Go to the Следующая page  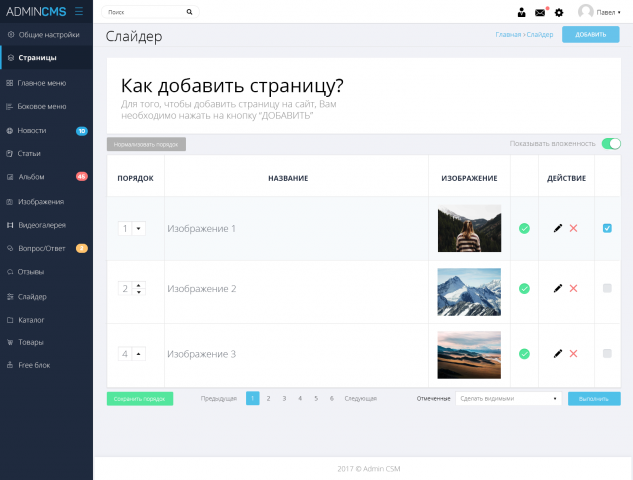(361, 398)
